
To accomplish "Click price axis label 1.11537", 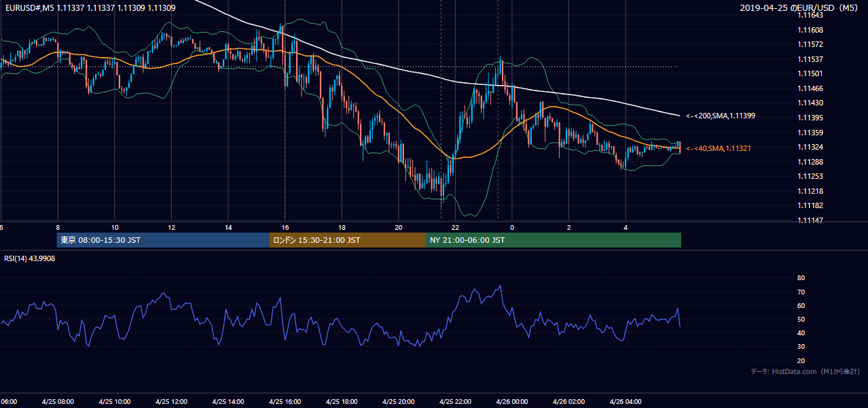I will click(810, 59).
